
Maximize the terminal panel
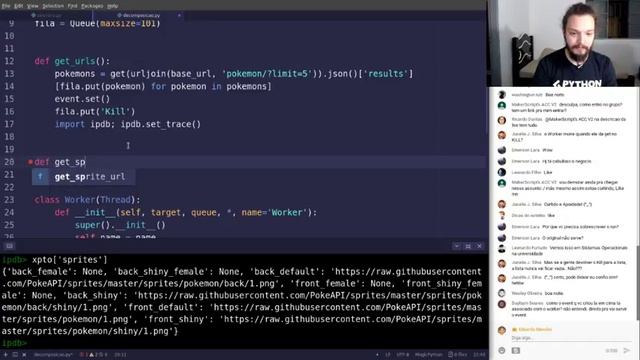[468, 246]
